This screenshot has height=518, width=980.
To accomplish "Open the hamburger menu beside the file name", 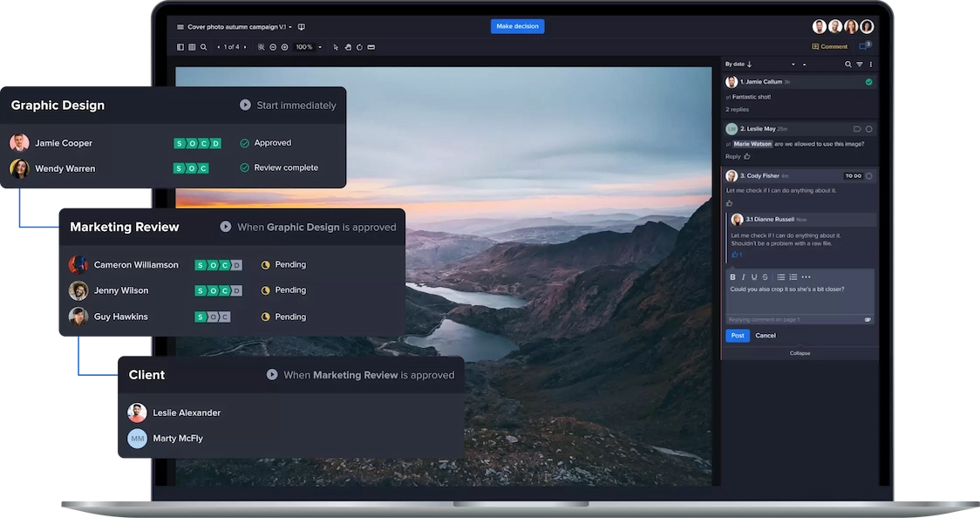I will click(x=180, y=27).
